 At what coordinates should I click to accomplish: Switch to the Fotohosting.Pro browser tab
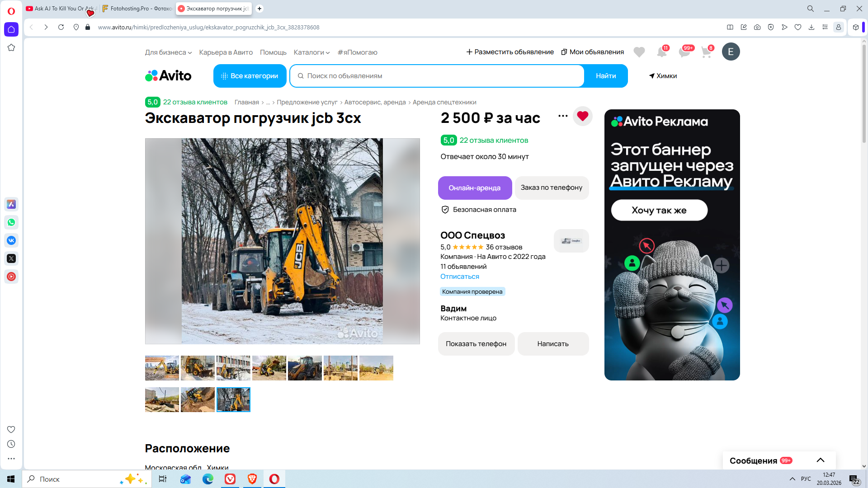pyautogui.click(x=137, y=9)
